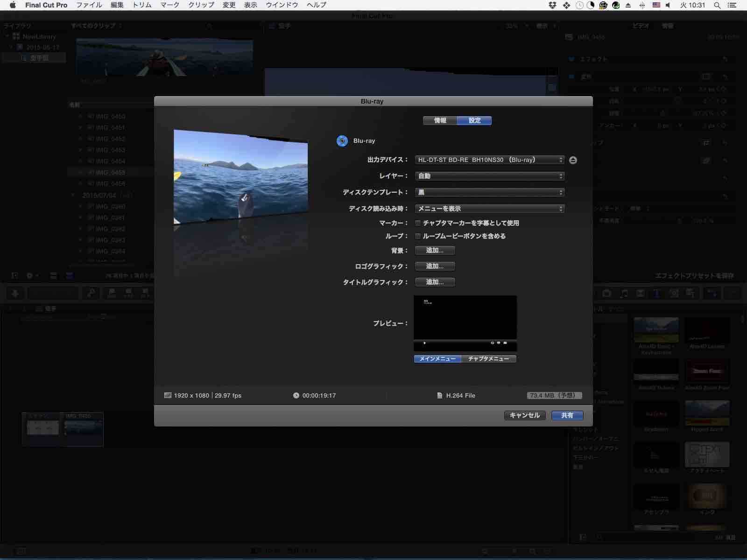Switch to the 情報 tab
The image size is (747, 560).
pos(440,120)
